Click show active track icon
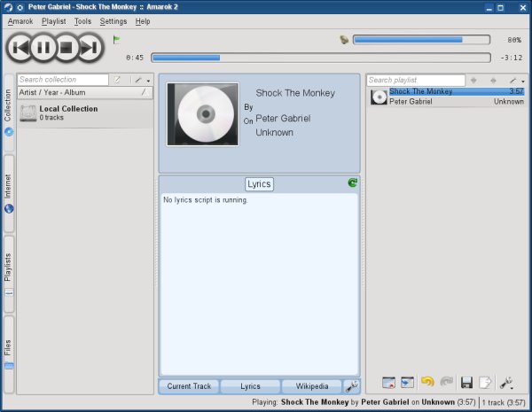Image resolution: width=532 pixels, height=412 pixels. [407, 382]
